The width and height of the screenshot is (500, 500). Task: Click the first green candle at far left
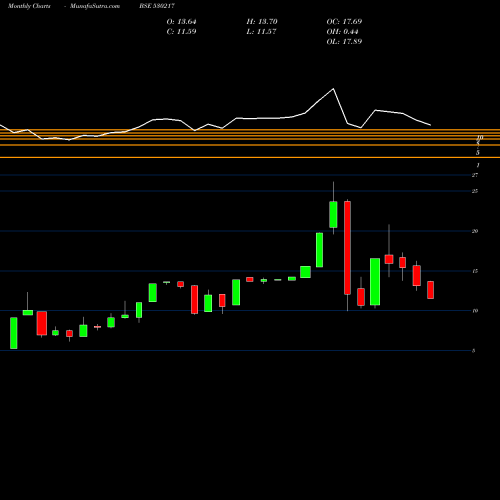(14, 333)
